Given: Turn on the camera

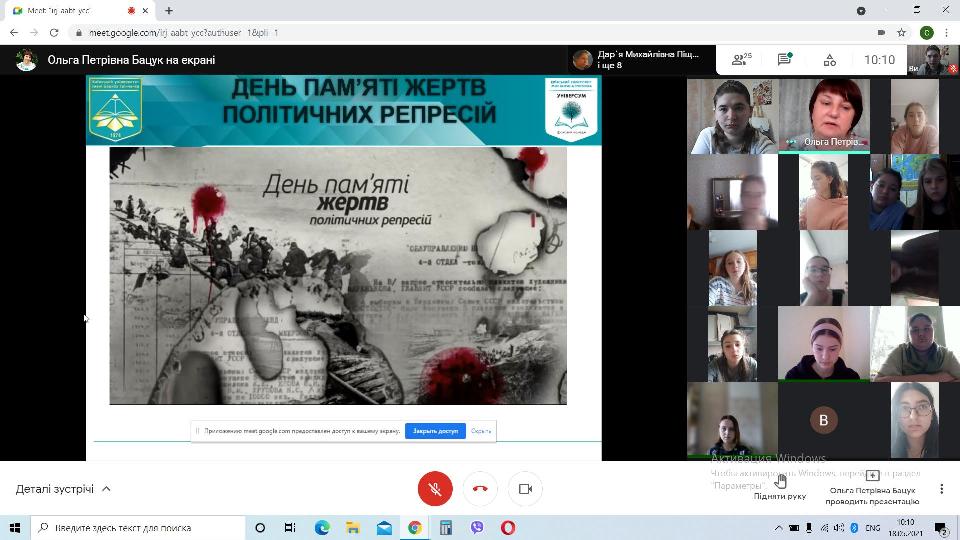Looking at the screenshot, I should point(525,489).
